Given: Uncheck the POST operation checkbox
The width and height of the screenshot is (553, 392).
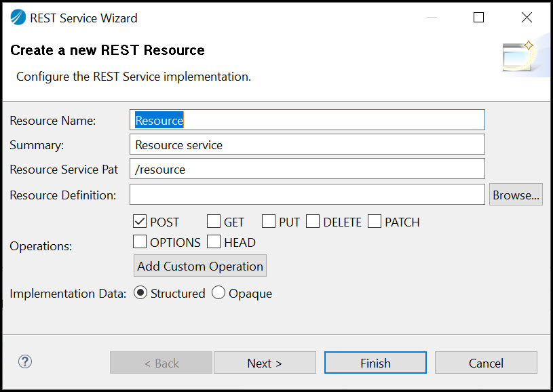Looking at the screenshot, I should pos(140,222).
